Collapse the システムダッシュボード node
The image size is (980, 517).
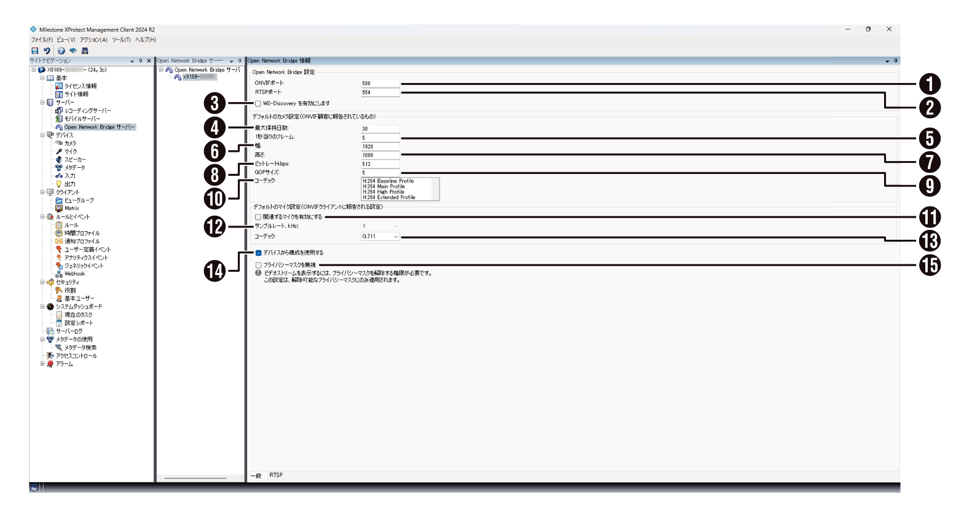[42, 306]
